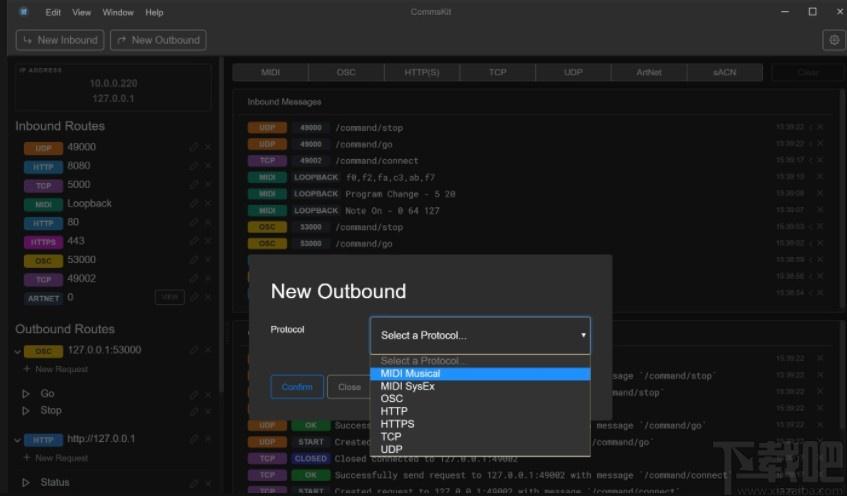Edit the UDP 49000 inbound route
The height and width of the screenshot is (496, 847).
pyautogui.click(x=194, y=148)
